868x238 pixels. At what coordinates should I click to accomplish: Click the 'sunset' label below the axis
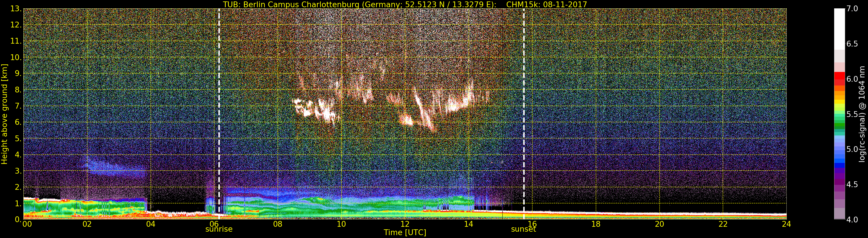pyautogui.click(x=523, y=229)
